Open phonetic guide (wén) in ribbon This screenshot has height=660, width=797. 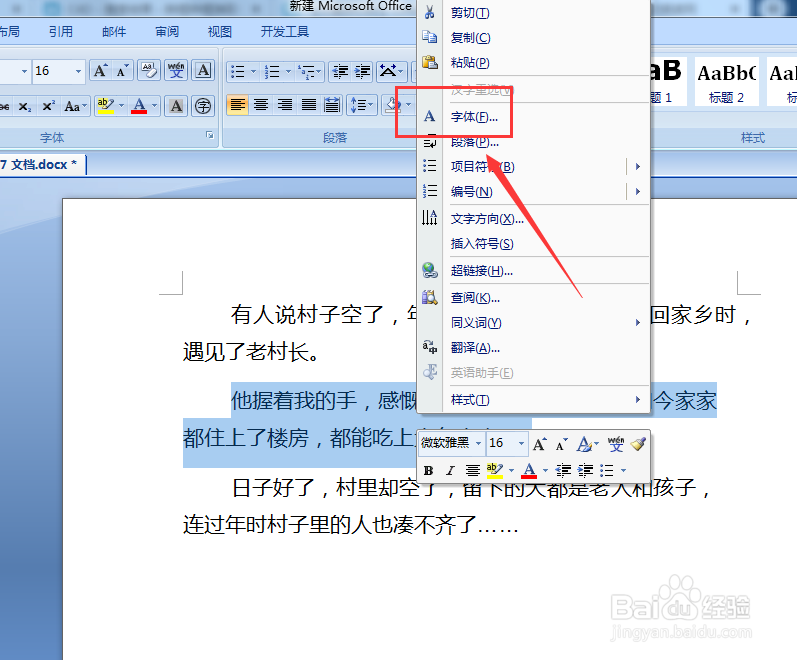tap(176, 71)
